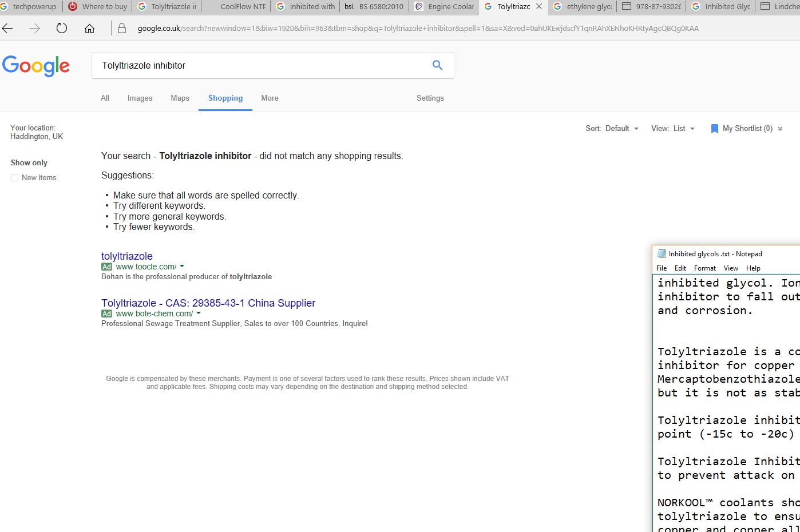800x532 pixels.
Task: Tick the New items checkbox
Action: click(x=15, y=178)
